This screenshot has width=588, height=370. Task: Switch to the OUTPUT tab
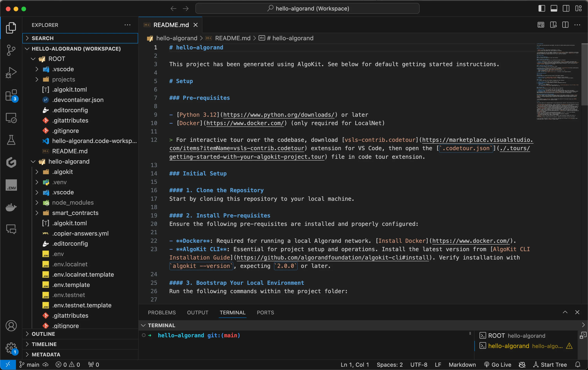tap(198, 312)
